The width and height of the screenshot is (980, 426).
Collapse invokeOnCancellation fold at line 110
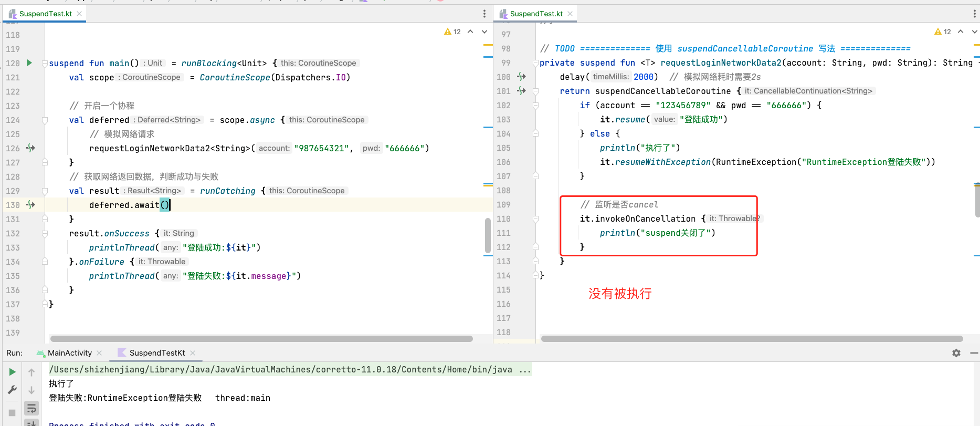click(x=535, y=219)
